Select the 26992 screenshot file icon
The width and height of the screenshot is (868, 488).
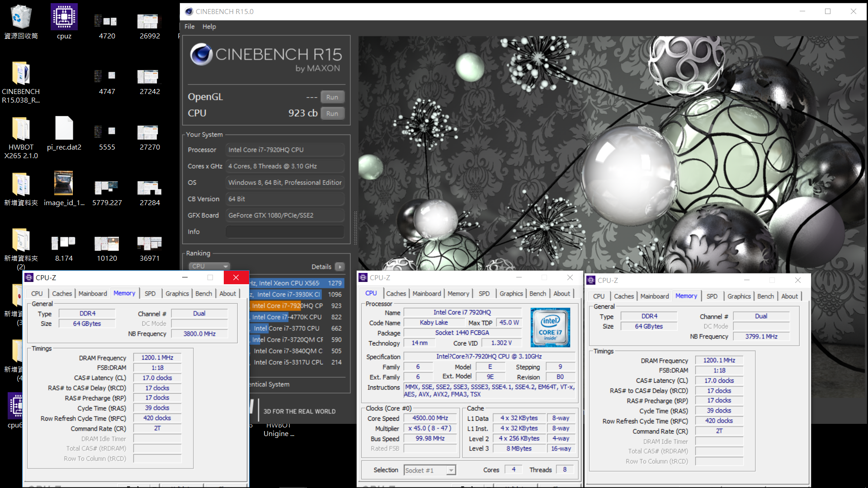point(150,27)
